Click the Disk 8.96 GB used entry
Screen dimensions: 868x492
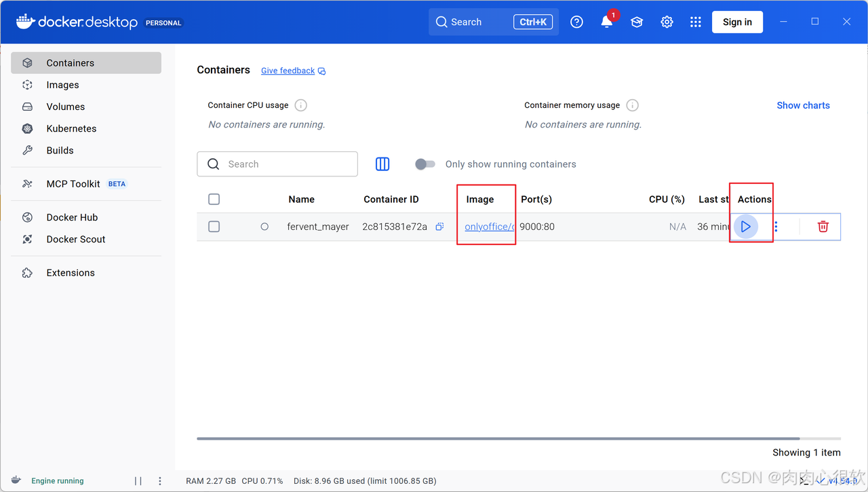pyautogui.click(x=365, y=480)
